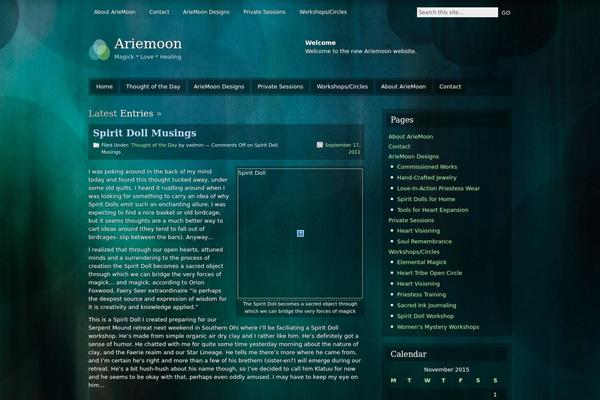
Task: Open Women's Mystery Workshops link
Action: tap(438, 327)
